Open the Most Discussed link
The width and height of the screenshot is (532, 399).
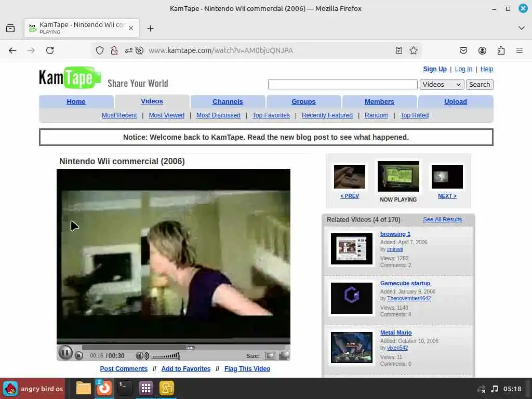(218, 115)
